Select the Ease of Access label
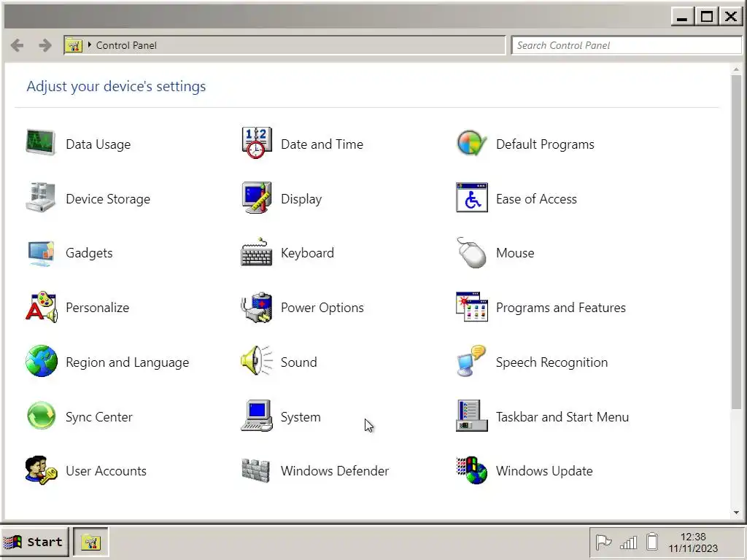Viewport: 747px width, 560px height. coord(536,199)
